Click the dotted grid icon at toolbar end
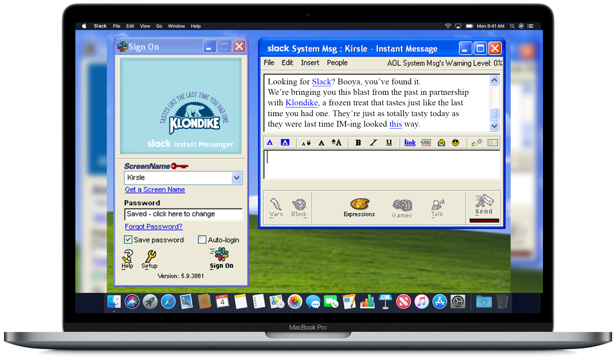 pyautogui.click(x=492, y=143)
